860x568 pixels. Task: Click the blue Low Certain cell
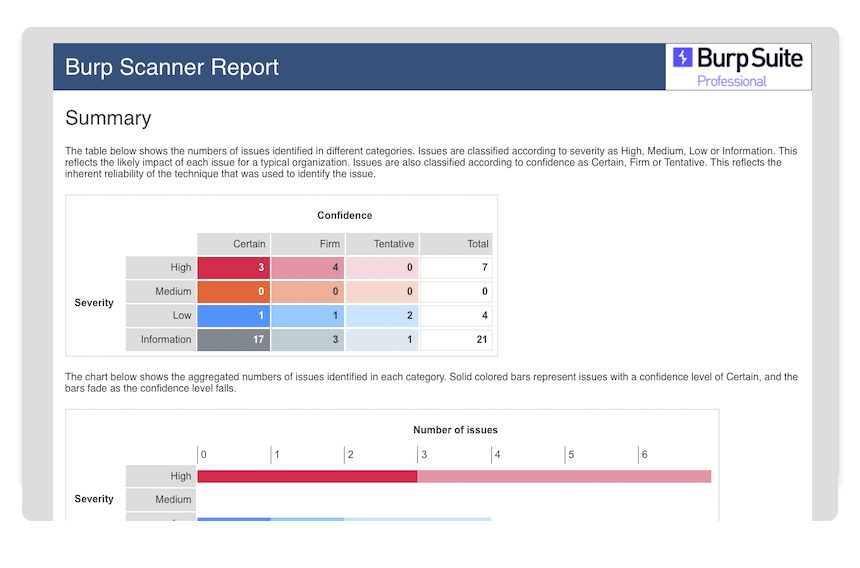(x=233, y=316)
